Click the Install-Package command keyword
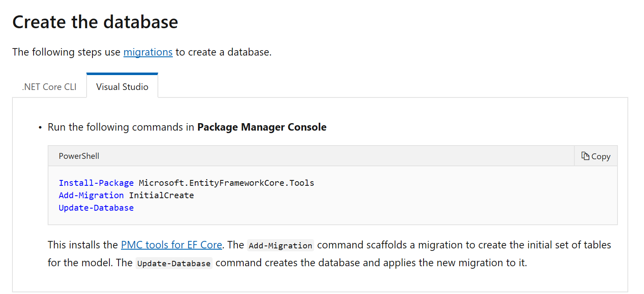The width and height of the screenshot is (644, 294). (96, 182)
